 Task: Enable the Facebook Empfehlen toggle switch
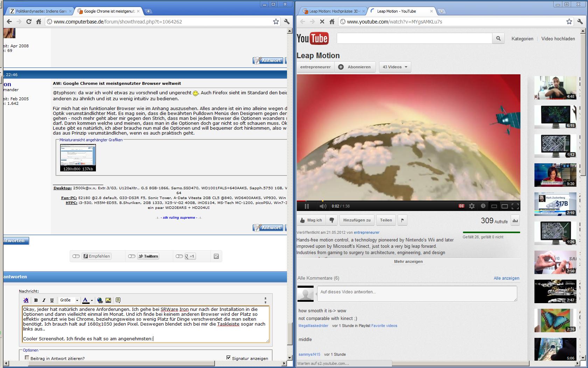tap(76, 256)
